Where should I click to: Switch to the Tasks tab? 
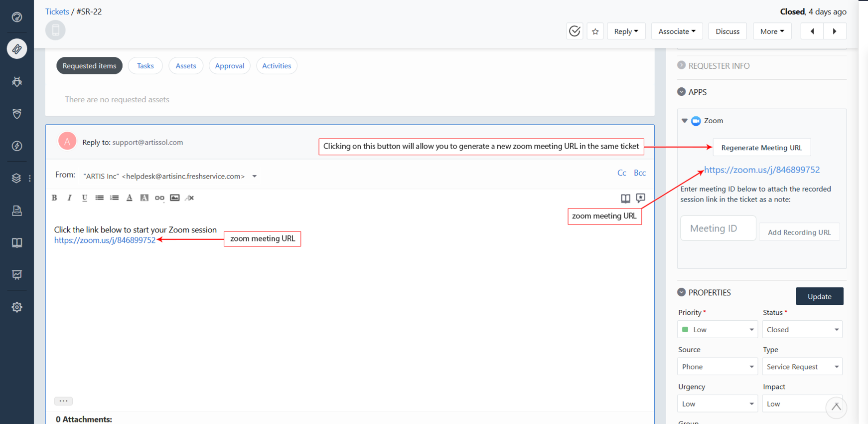tap(145, 66)
